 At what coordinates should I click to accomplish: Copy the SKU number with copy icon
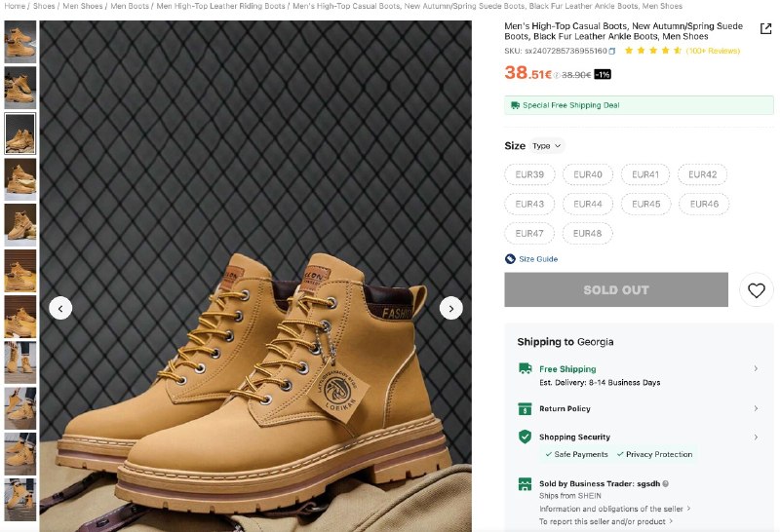pyautogui.click(x=613, y=51)
